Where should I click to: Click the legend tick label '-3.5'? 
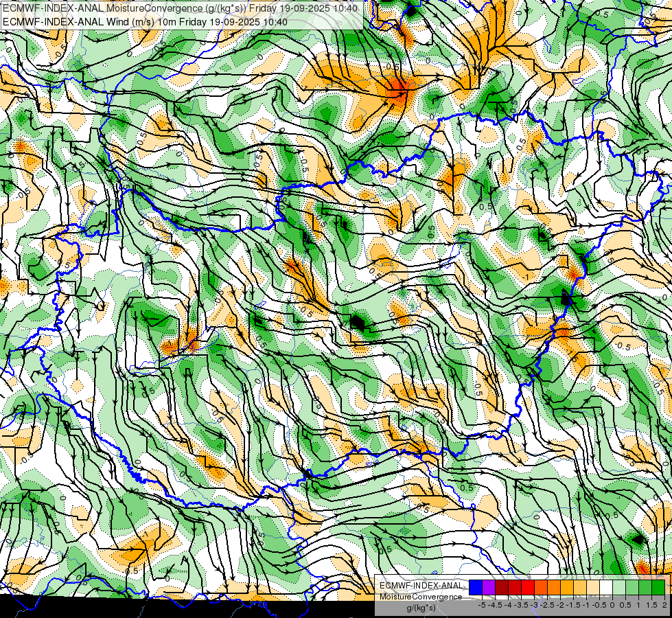point(522,605)
